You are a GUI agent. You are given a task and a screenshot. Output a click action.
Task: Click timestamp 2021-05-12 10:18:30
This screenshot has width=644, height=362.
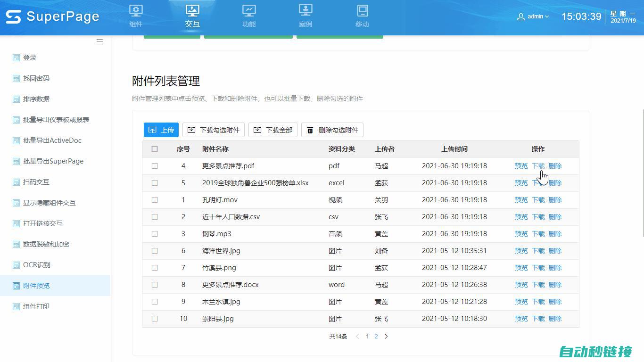coord(454,319)
